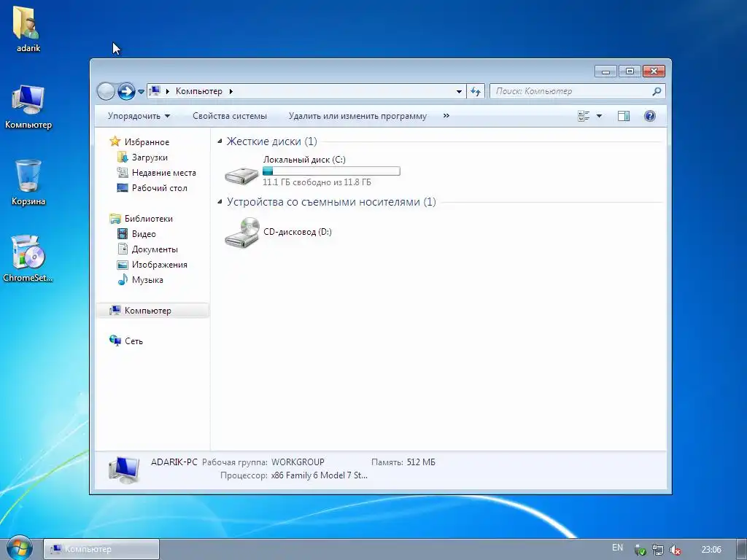This screenshot has width=747, height=560.
Task: Click into Поиск: Компьютер search field
Action: [x=572, y=91]
